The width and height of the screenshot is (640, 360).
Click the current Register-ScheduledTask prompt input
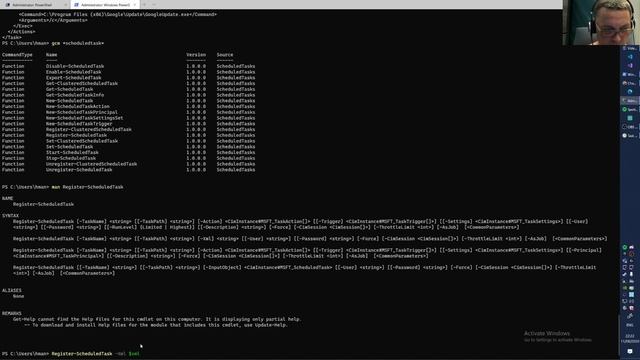(71, 353)
